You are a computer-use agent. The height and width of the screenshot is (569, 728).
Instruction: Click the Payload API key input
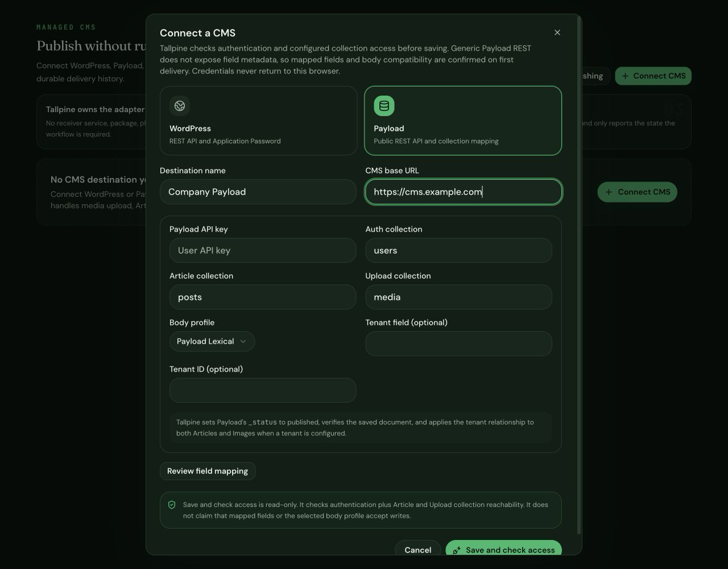[x=263, y=250]
